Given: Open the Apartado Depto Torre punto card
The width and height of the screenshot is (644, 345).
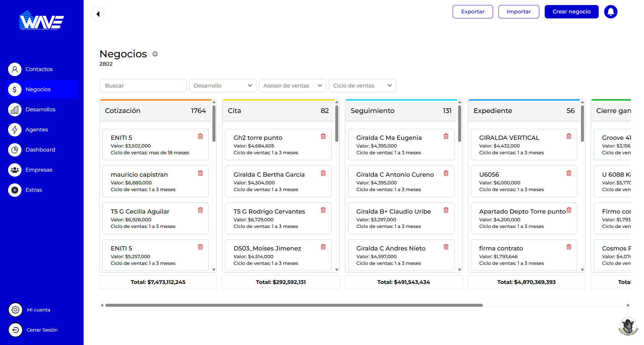Looking at the screenshot, I should [524, 218].
